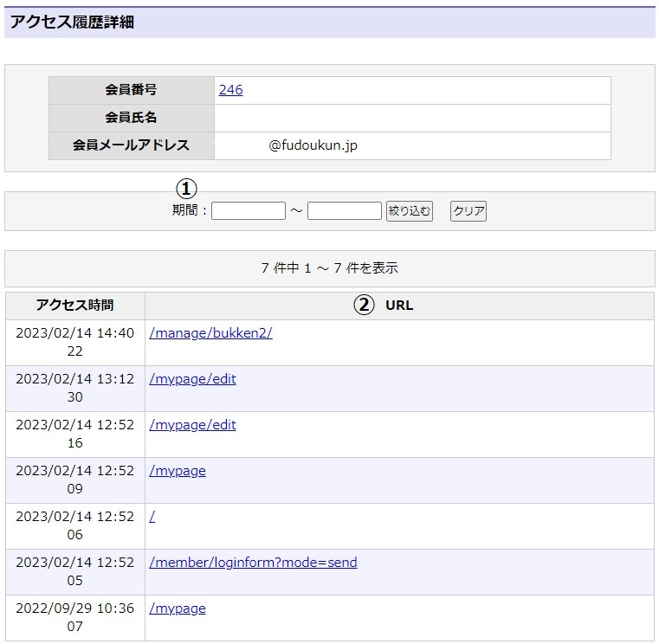This screenshot has width=659, height=644.
Task: Select access time 2023/02/14 12:52 16
Action: click(x=75, y=434)
